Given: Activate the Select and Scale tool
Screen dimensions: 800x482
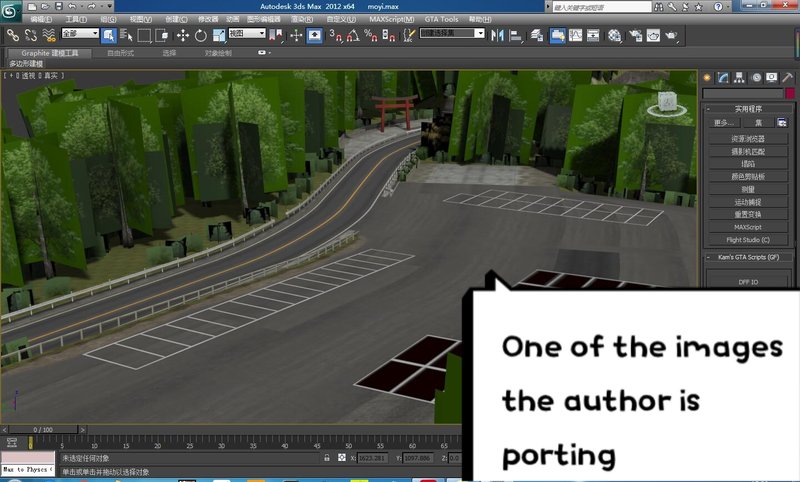Looking at the screenshot, I should (x=219, y=35).
